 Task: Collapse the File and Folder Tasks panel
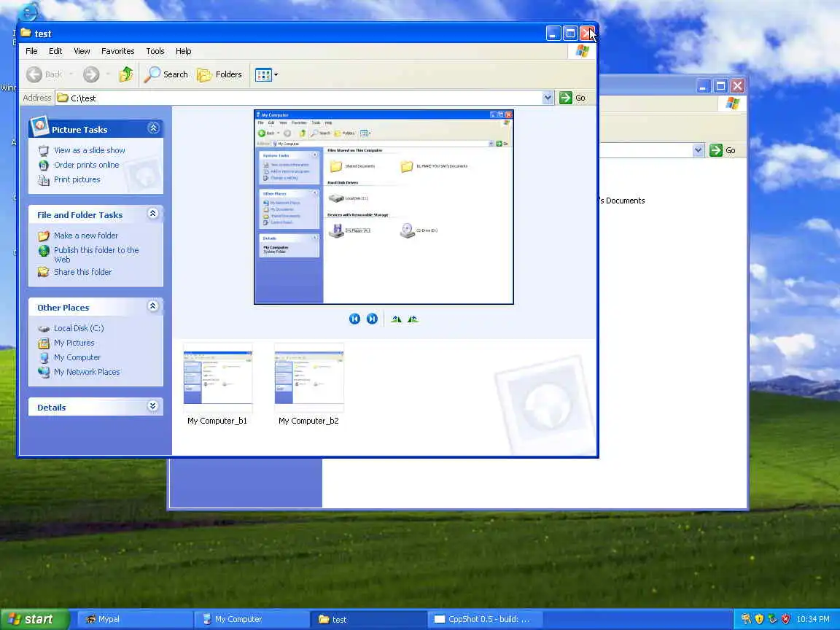[x=152, y=213]
